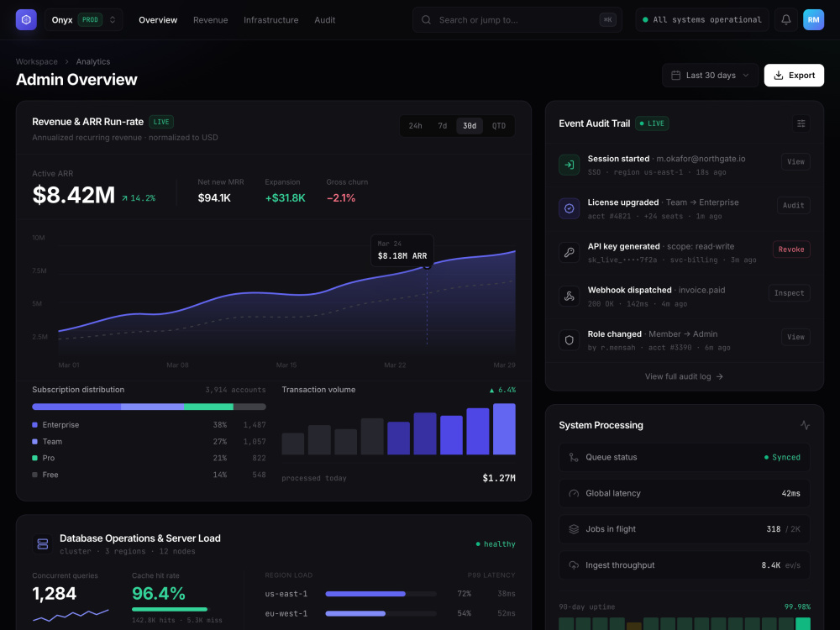Screen dimensions: 840x630
Task: Select the 7d time range
Action: 443,126
